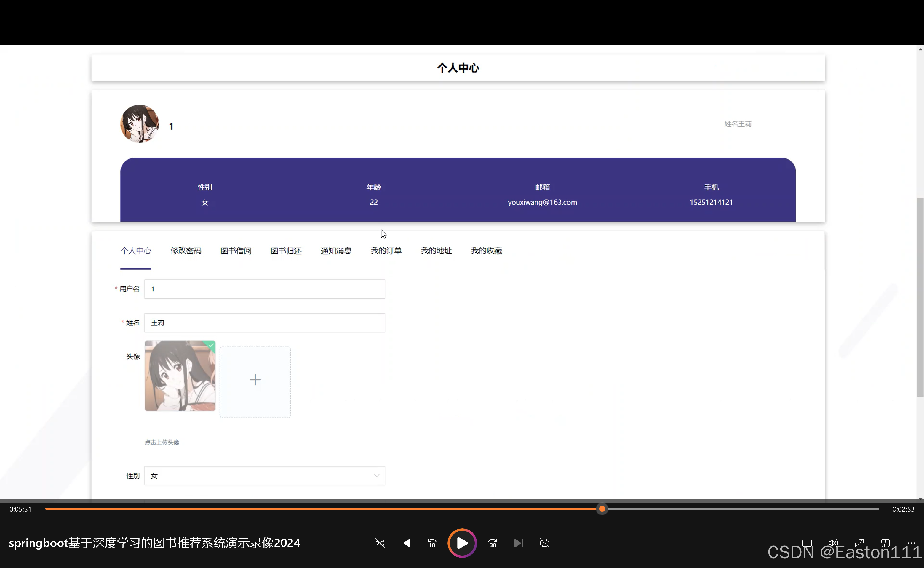
Task: Click the uploaded avatar thumbnail in the form
Action: pos(180,376)
